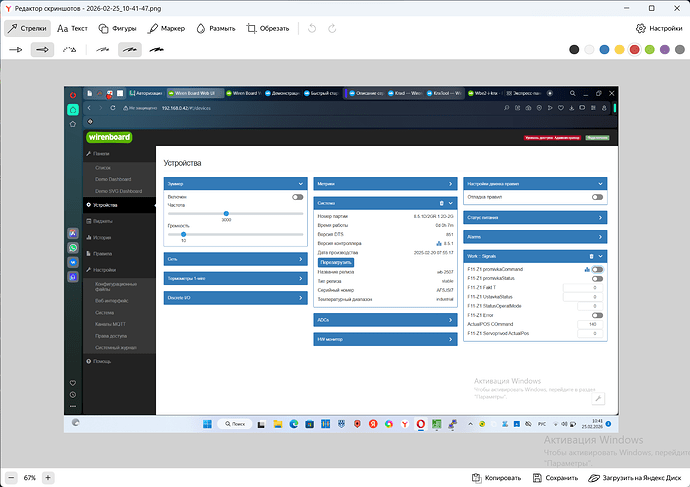This screenshot has height=487, width=690.
Task: Click WhatsApp icon in captured Opera sidebar
Action: tap(73, 248)
